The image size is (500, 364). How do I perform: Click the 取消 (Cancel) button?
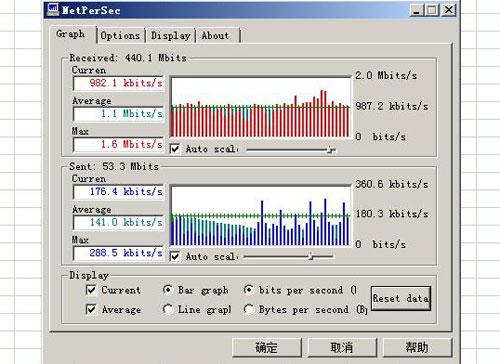click(342, 348)
